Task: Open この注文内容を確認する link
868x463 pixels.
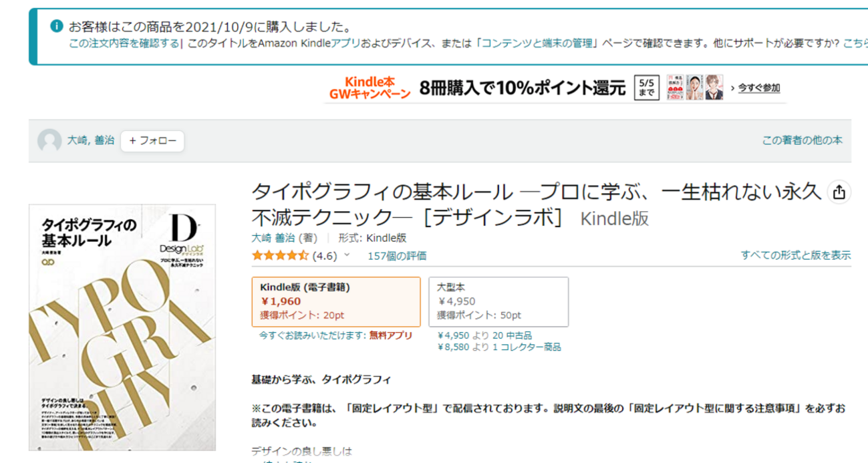Action: click(x=124, y=43)
